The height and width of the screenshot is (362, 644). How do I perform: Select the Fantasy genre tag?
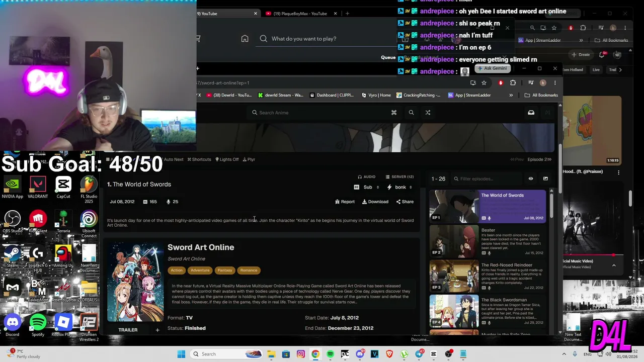tap(225, 270)
